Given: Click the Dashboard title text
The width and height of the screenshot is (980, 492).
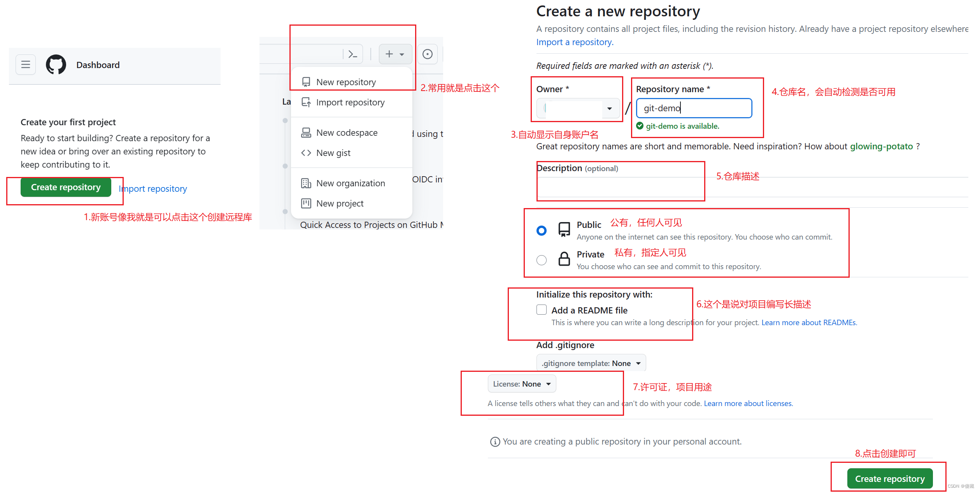Looking at the screenshot, I should 98,65.
